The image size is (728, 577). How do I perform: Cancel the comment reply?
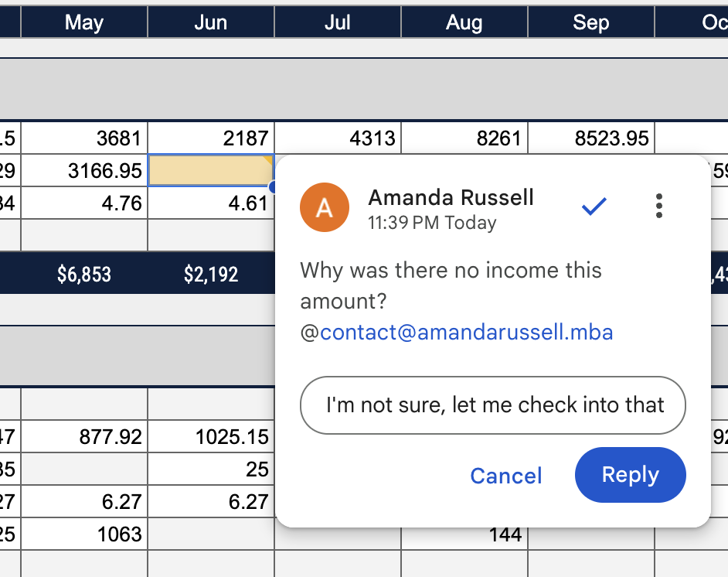(506, 476)
